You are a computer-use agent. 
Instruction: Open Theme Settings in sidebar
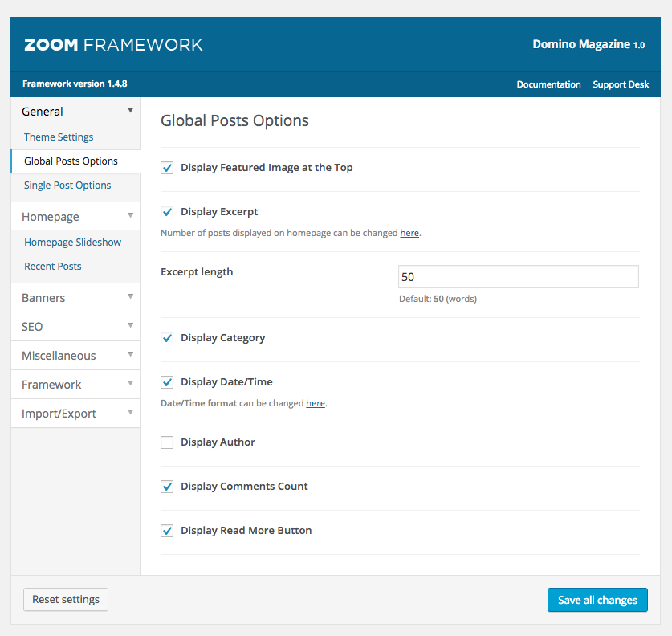[59, 137]
